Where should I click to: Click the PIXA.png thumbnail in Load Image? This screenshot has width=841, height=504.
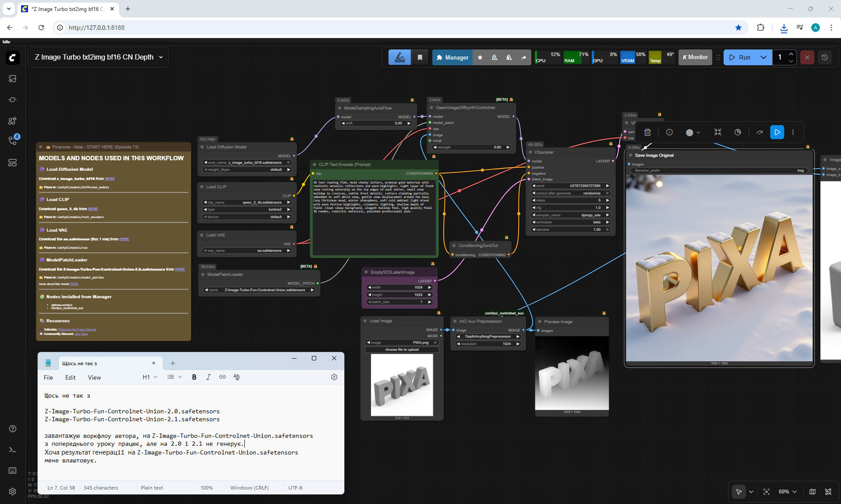(x=402, y=385)
